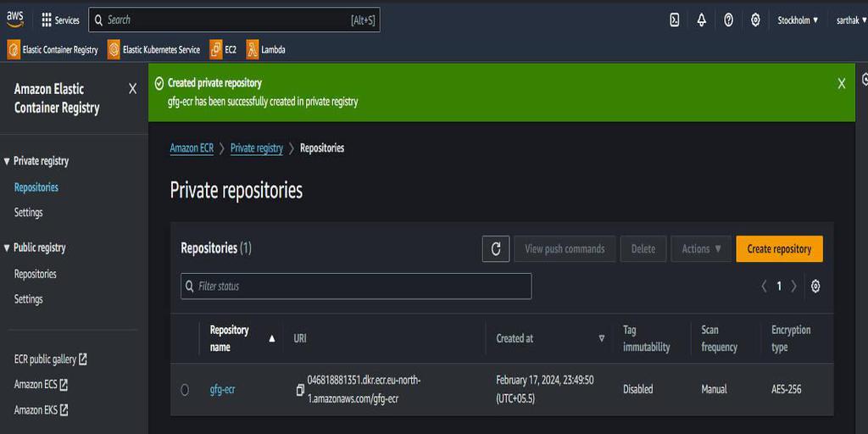The height and width of the screenshot is (434, 868).
Task: Open Elastic Container Registry shortcut
Action: (53, 50)
